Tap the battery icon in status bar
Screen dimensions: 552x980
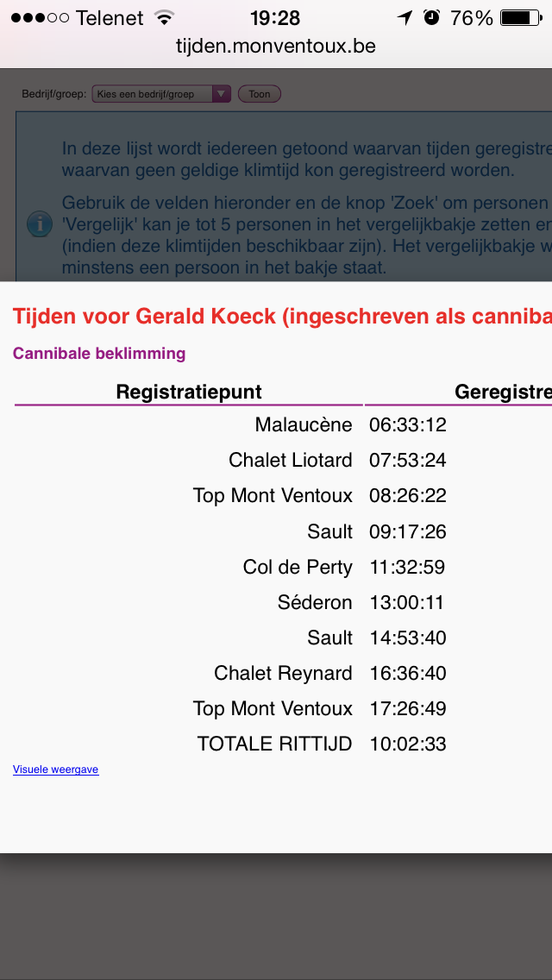coord(521,18)
